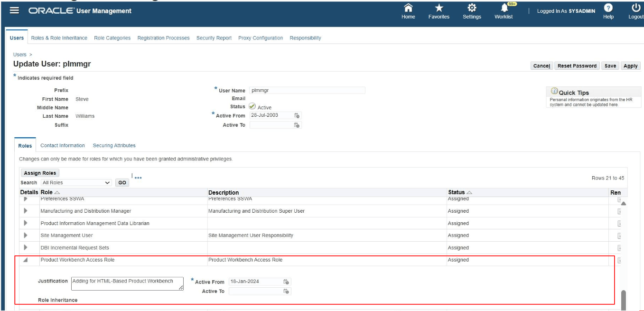Click the Apply button

[630, 66]
